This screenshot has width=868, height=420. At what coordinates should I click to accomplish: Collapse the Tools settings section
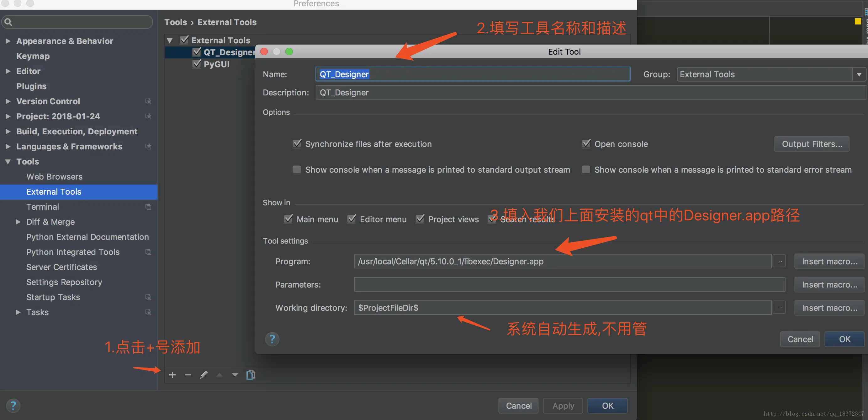tap(8, 162)
